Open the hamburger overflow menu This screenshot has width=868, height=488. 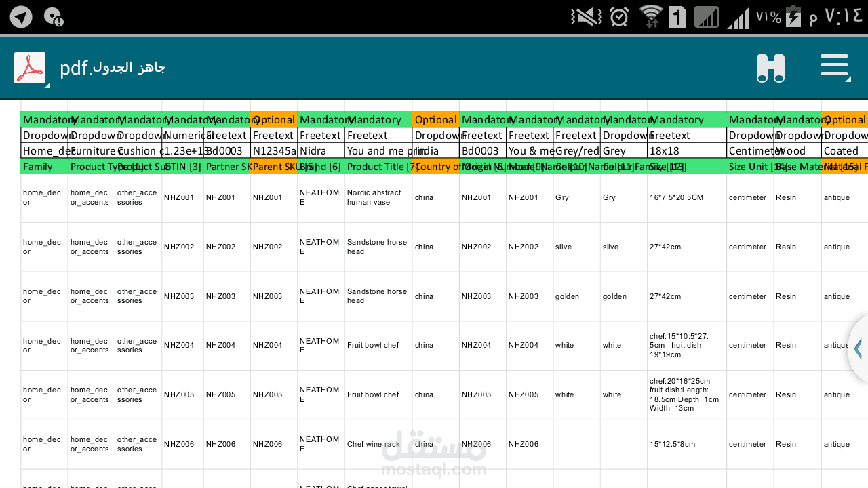[x=834, y=66]
